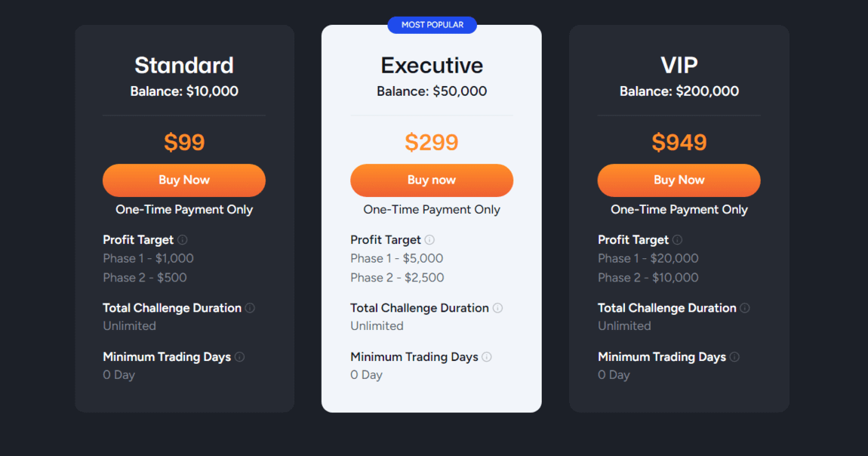Click the MOST POPULAR badge

pyautogui.click(x=432, y=24)
